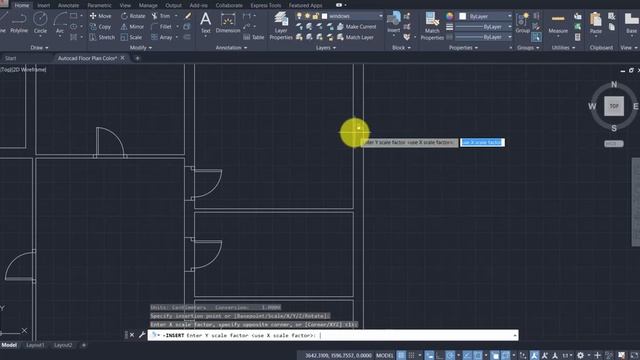Click the Scale tool
This screenshot has width=640, height=360.
click(131, 37)
